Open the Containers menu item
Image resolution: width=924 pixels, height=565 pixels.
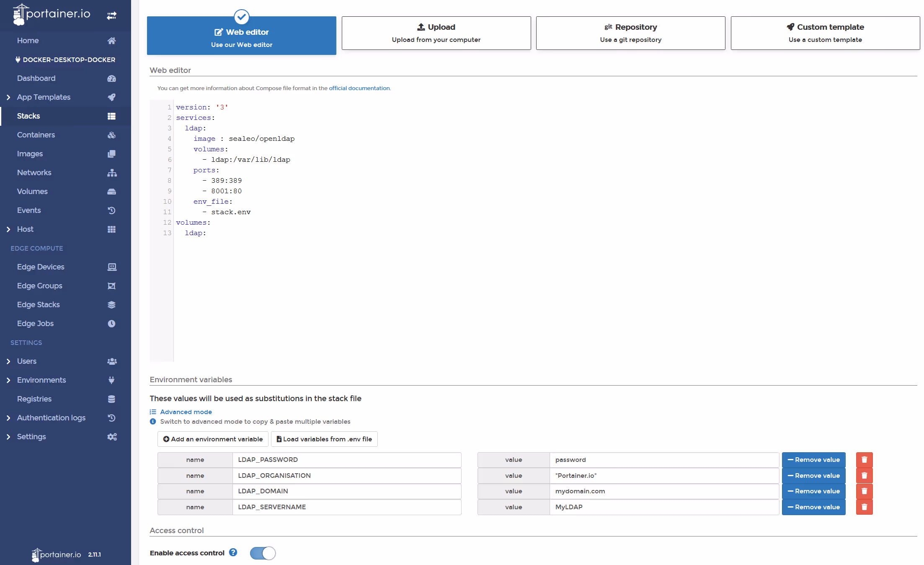coord(65,135)
